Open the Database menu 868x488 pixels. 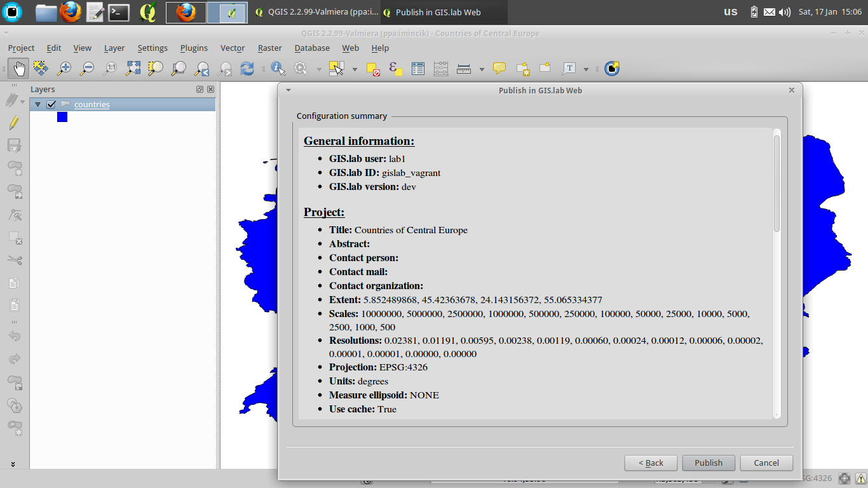pyautogui.click(x=312, y=48)
